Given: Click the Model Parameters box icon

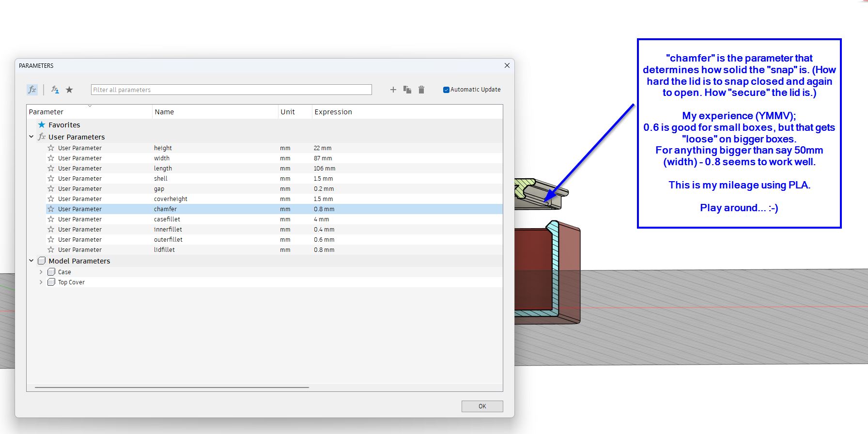Looking at the screenshot, I should point(42,261).
